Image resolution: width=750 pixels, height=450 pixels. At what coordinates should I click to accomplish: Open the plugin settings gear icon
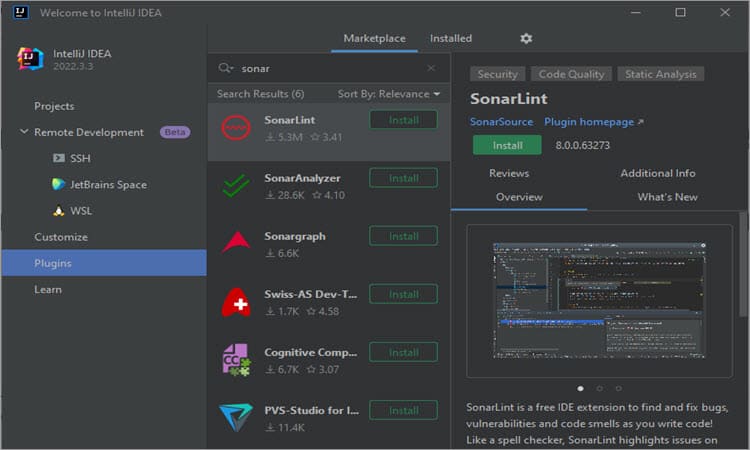526,38
